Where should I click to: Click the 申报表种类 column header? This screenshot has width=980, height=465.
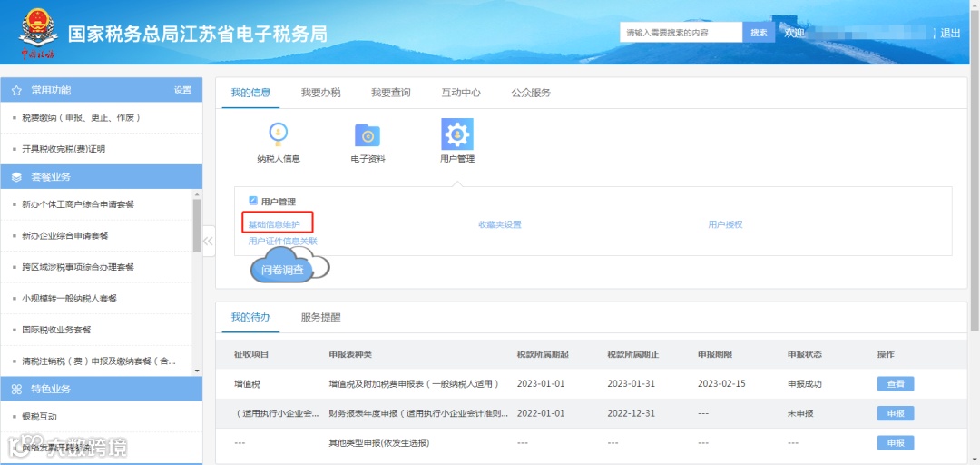click(350, 354)
